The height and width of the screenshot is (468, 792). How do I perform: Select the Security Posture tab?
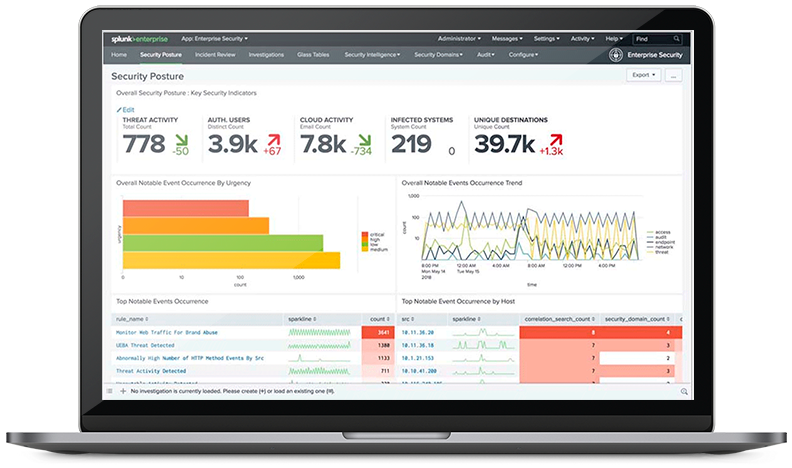(161, 55)
